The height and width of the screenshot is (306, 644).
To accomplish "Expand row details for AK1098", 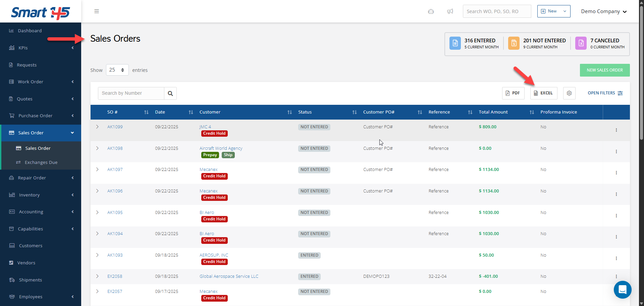I will (97, 148).
